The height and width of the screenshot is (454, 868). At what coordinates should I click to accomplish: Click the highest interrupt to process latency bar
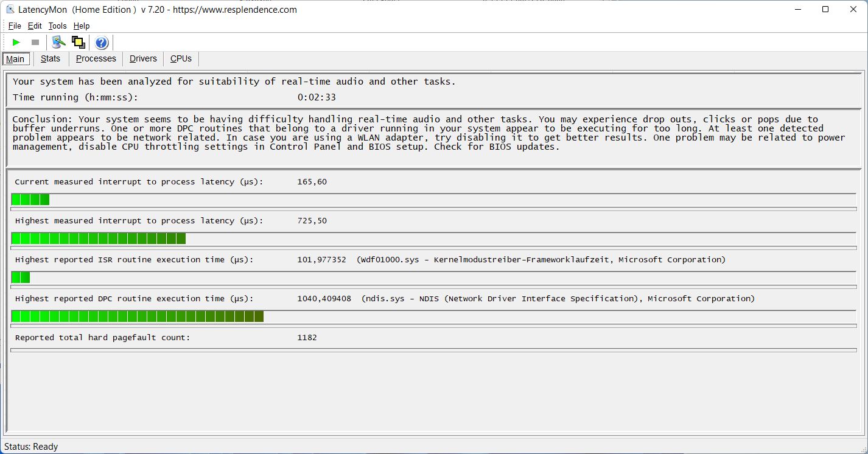click(99, 239)
